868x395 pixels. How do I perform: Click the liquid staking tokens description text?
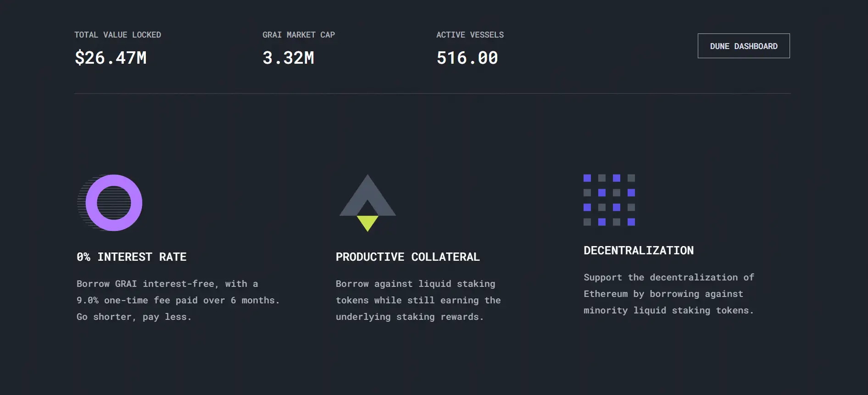[x=418, y=300]
